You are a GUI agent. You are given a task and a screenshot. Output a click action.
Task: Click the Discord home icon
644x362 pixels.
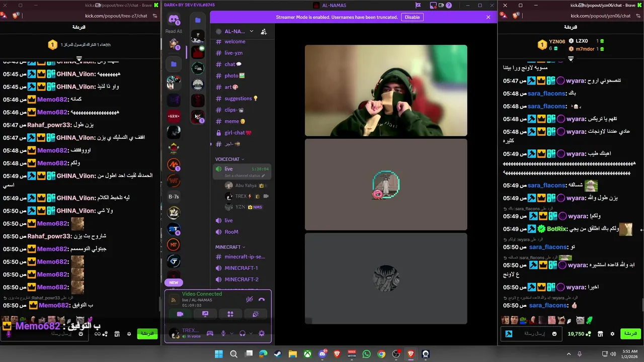[174, 20]
